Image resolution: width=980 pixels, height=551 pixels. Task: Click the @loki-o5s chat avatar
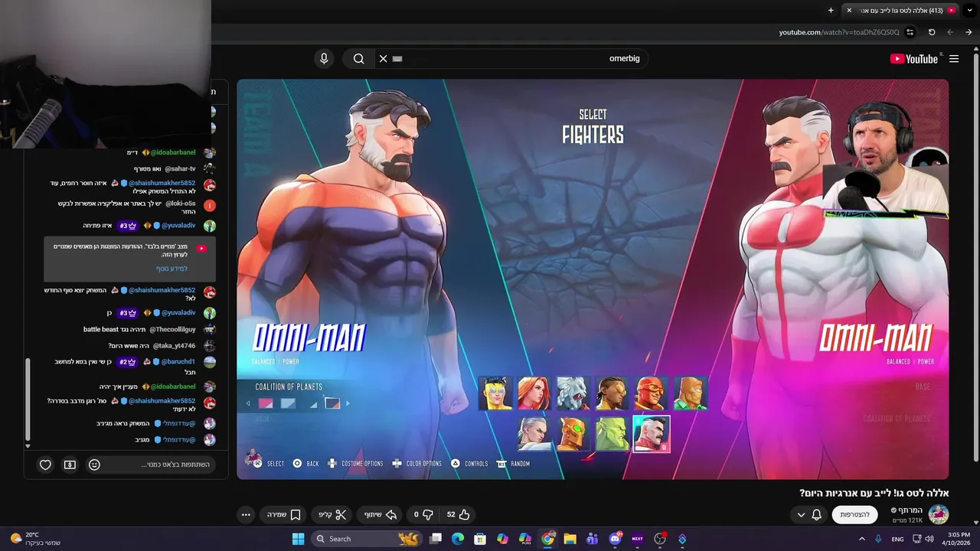(x=210, y=205)
